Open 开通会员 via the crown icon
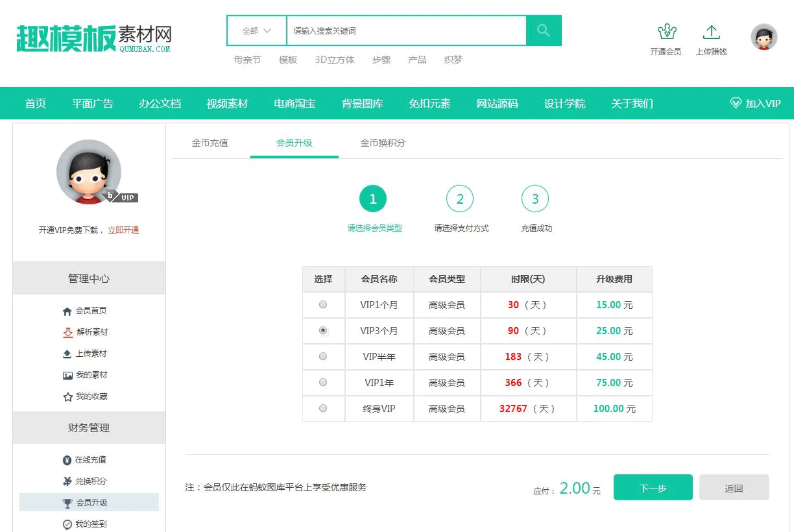Image resolution: width=794 pixels, height=532 pixels. pyautogui.click(x=667, y=32)
